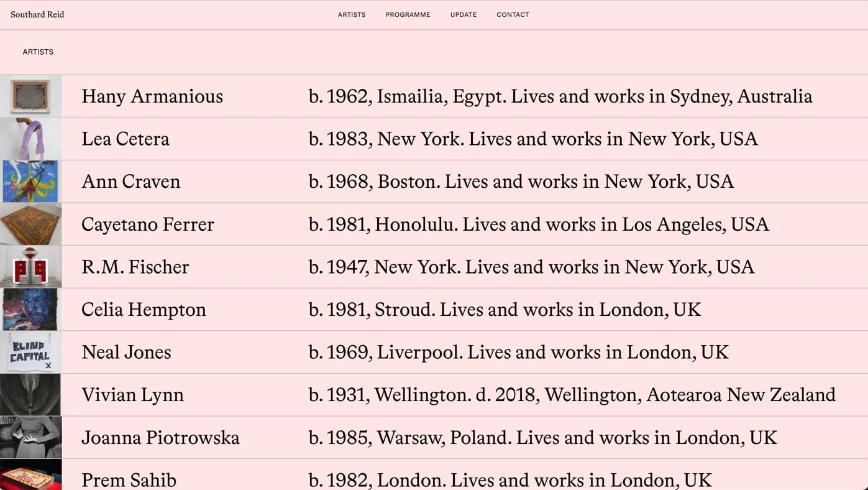Click Lea Cetera's purple sculpture thumbnail
Screen dimensions: 868x490
[30, 139]
